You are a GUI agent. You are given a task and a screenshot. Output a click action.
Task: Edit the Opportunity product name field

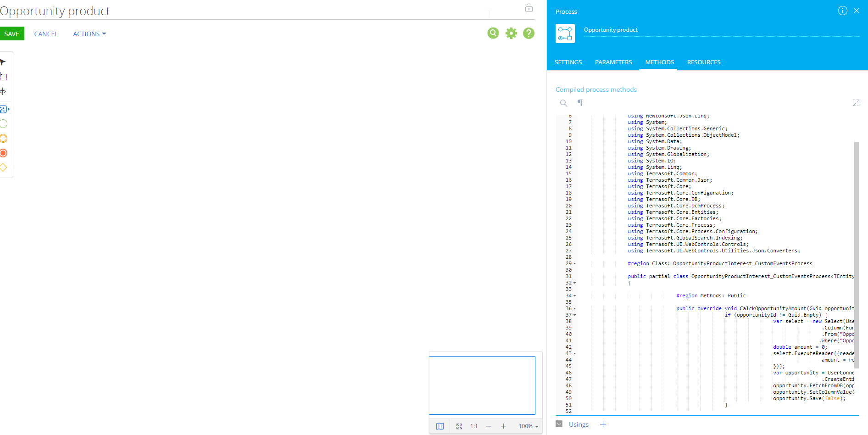722,30
